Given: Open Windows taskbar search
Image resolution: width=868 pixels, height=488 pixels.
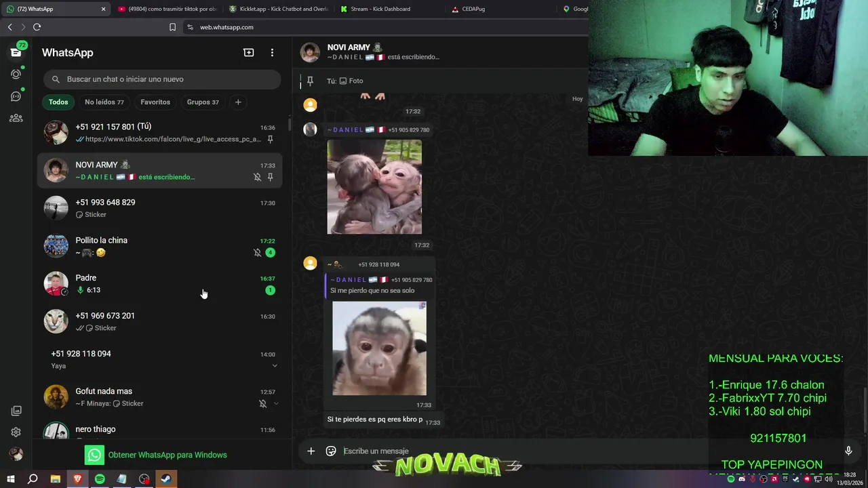Looking at the screenshot, I should [x=33, y=479].
